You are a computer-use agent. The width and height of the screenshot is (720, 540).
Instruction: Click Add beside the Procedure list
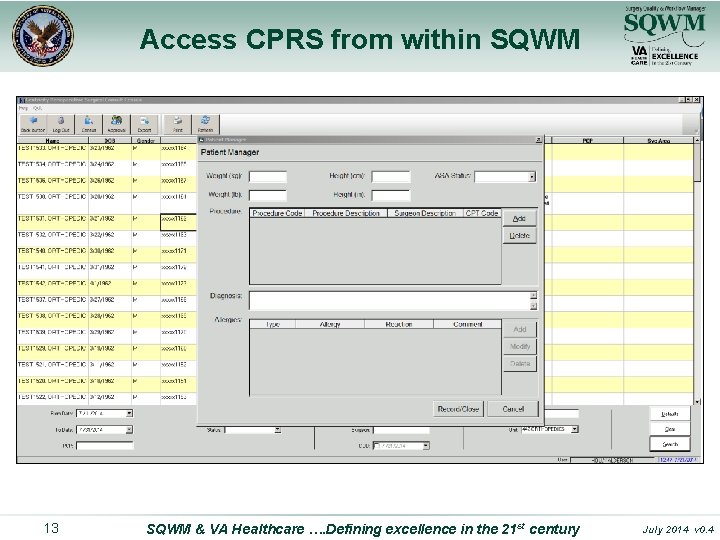(x=519, y=219)
